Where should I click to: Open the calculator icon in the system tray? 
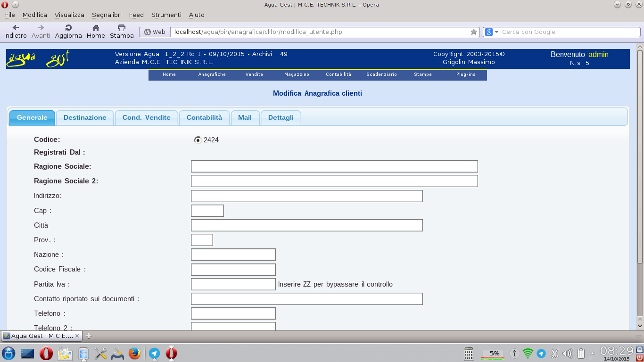[468, 353]
